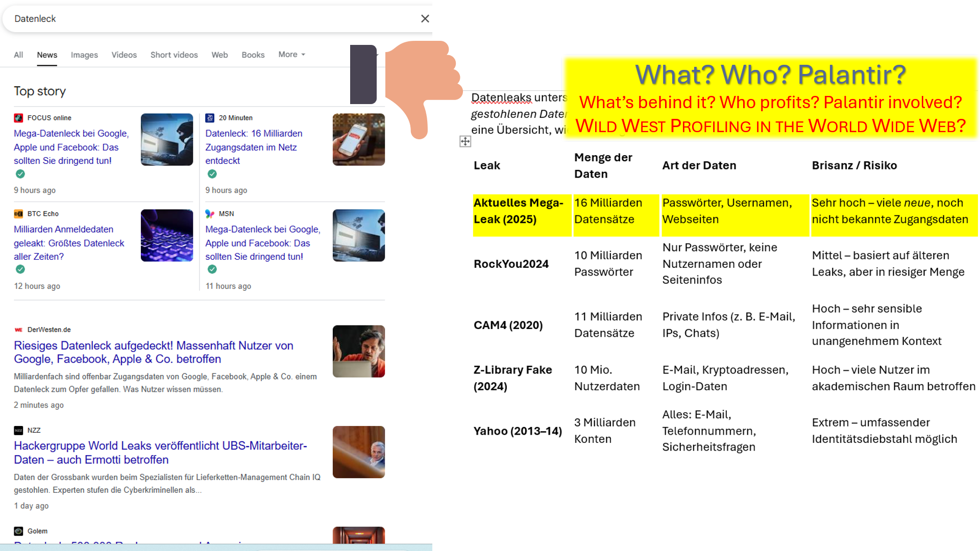This screenshot has height=551, width=980.
Task: Click the Top story heading
Action: 40,91
